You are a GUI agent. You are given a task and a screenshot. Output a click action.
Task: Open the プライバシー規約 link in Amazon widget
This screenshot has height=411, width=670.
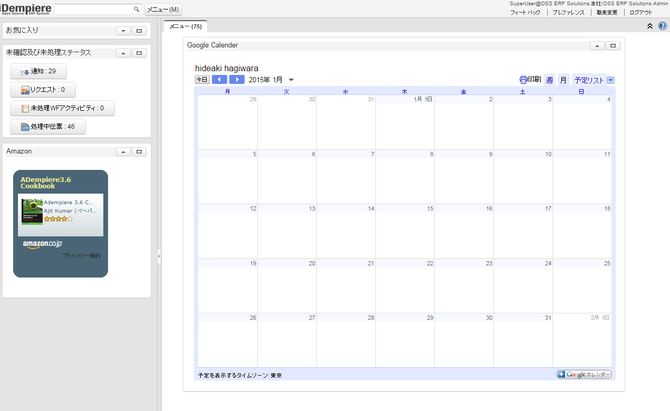point(81,255)
